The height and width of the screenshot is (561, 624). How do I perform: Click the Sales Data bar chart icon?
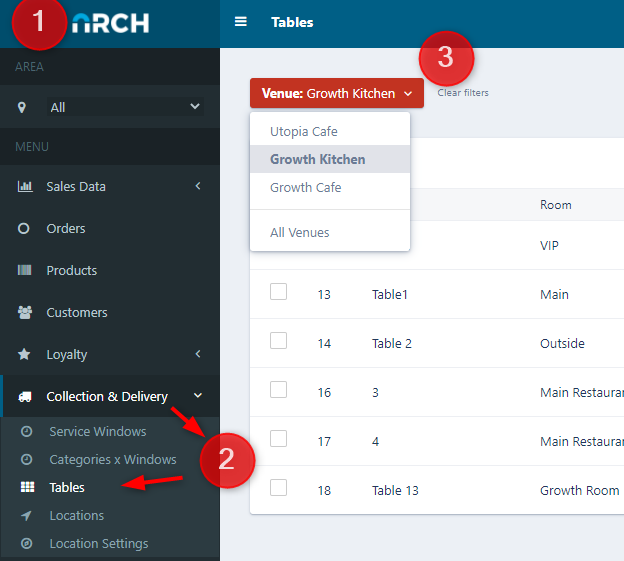coord(25,187)
